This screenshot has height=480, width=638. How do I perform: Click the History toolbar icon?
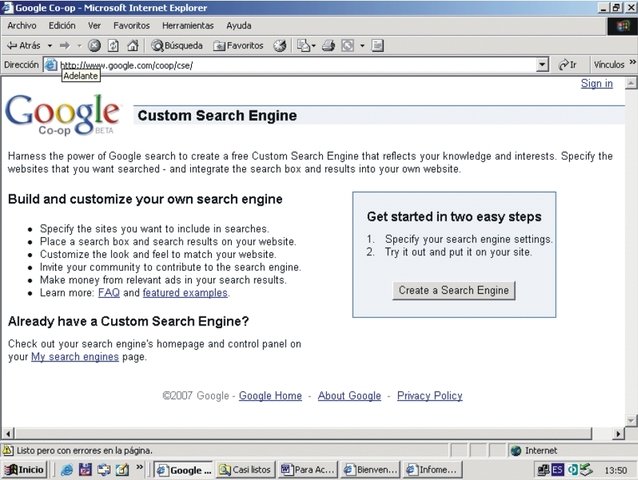pyautogui.click(x=280, y=46)
